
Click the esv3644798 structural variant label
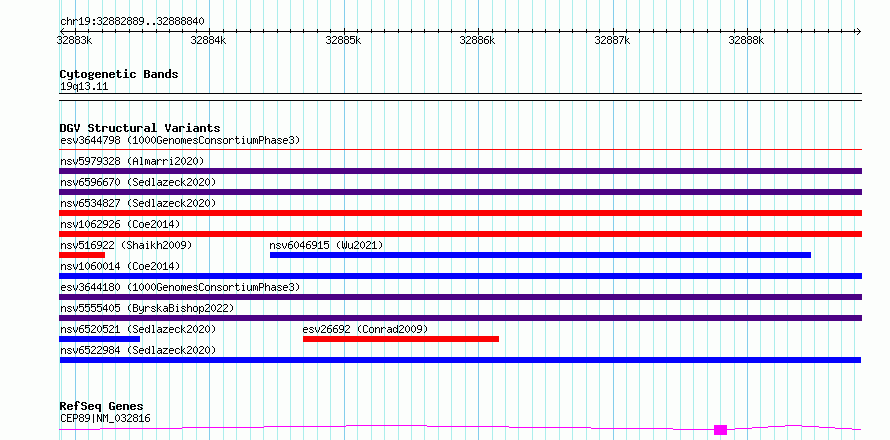coord(180,140)
